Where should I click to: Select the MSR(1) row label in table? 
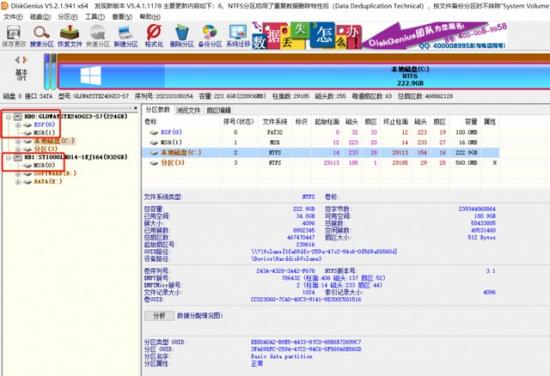(x=171, y=142)
